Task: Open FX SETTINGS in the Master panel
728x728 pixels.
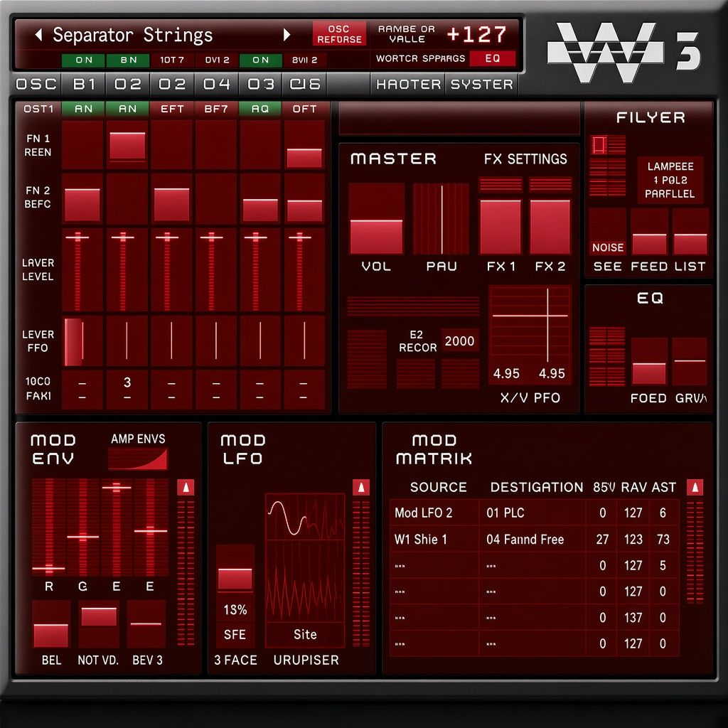Action: tap(525, 159)
